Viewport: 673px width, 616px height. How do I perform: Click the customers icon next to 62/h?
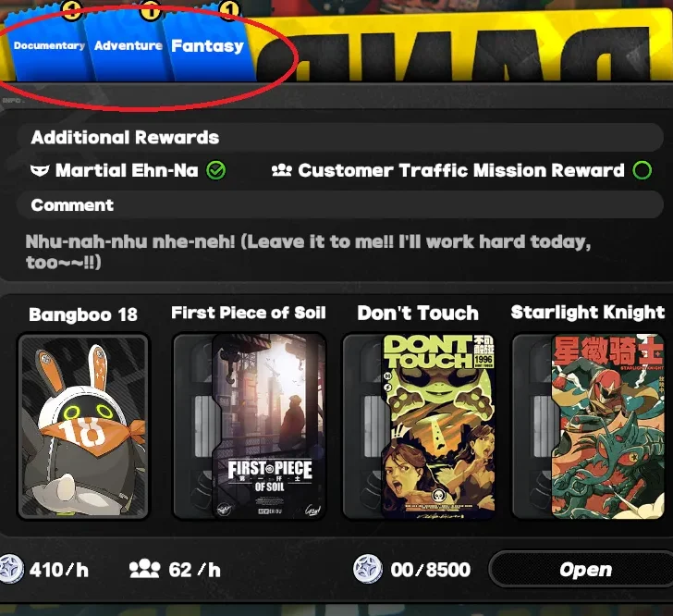pos(144,568)
